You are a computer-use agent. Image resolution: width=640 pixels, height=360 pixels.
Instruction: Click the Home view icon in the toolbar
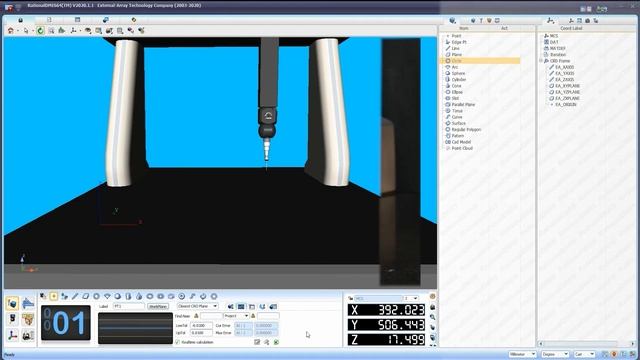click(11, 31)
